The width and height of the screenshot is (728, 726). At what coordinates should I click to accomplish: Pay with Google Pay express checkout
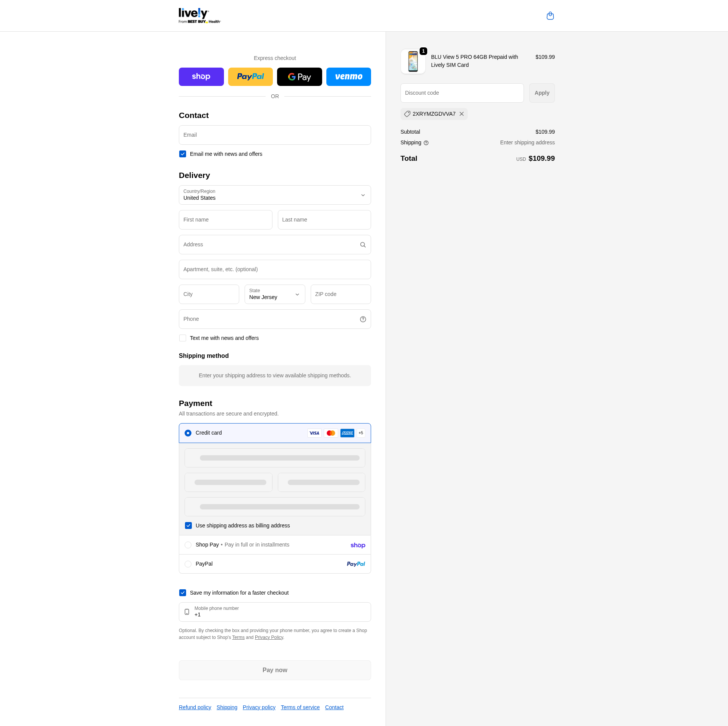(x=299, y=77)
